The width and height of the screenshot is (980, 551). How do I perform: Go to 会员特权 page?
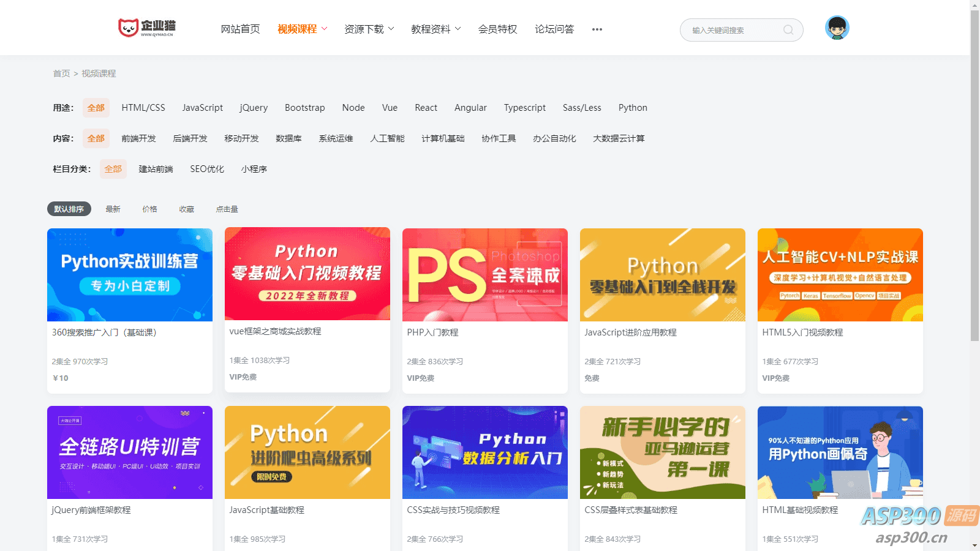tap(497, 29)
